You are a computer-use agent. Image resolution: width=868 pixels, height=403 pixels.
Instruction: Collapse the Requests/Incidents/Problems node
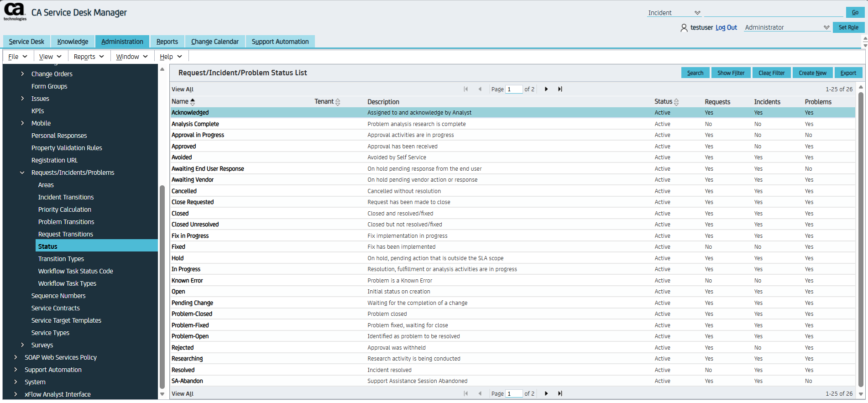click(x=22, y=173)
